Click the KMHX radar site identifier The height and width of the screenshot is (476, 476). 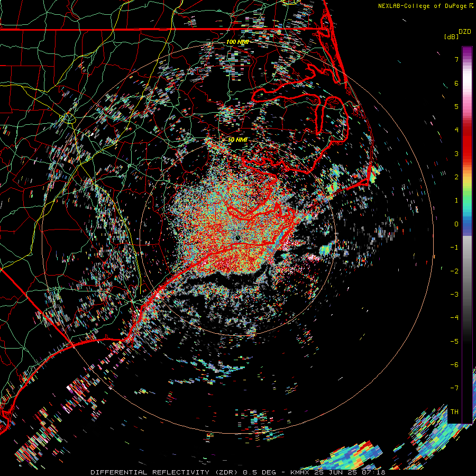click(x=300, y=472)
